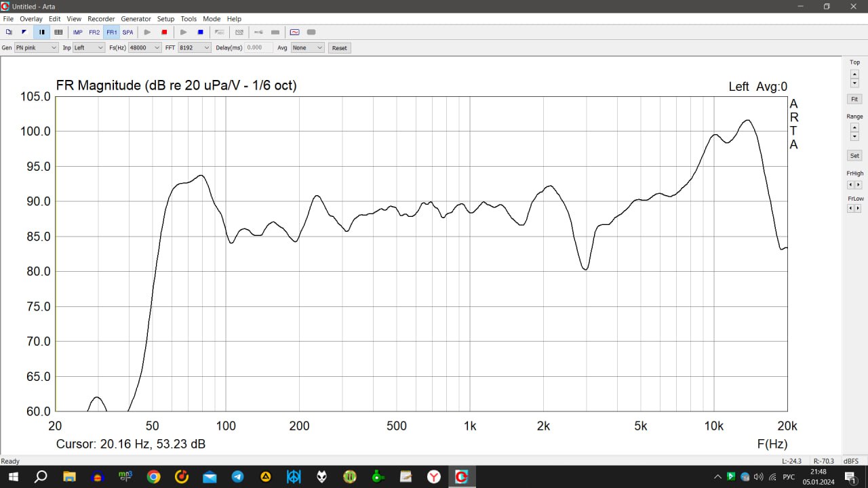Open Telegram from the taskbar
868x488 pixels.
pyautogui.click(x=237, y=477)
